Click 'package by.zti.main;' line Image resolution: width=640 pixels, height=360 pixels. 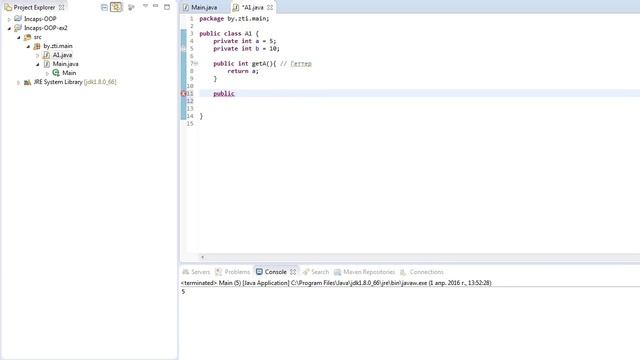pos(234,19)
